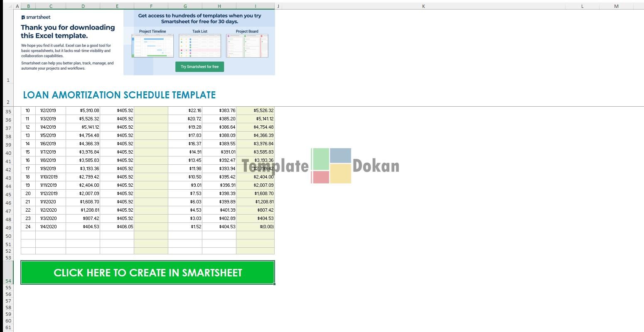This screenshot has height=332, width=644.
Task: Click the Smartsheet logo
Action: pos(36,17)
